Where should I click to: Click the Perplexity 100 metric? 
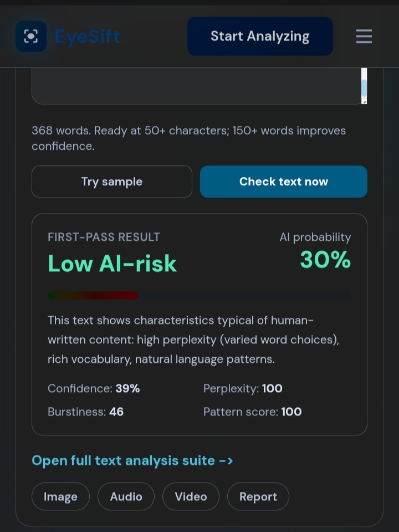243,388
